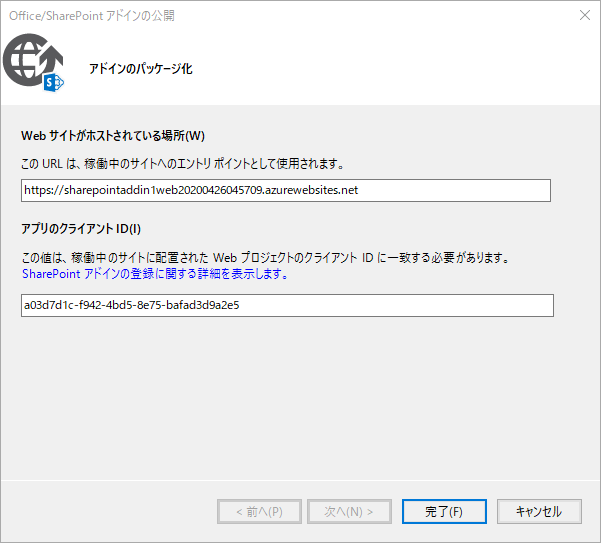This screenshot has width=601, height=543.
Task: Close the add-in publish dialog window
Action: tap(584, 14)
